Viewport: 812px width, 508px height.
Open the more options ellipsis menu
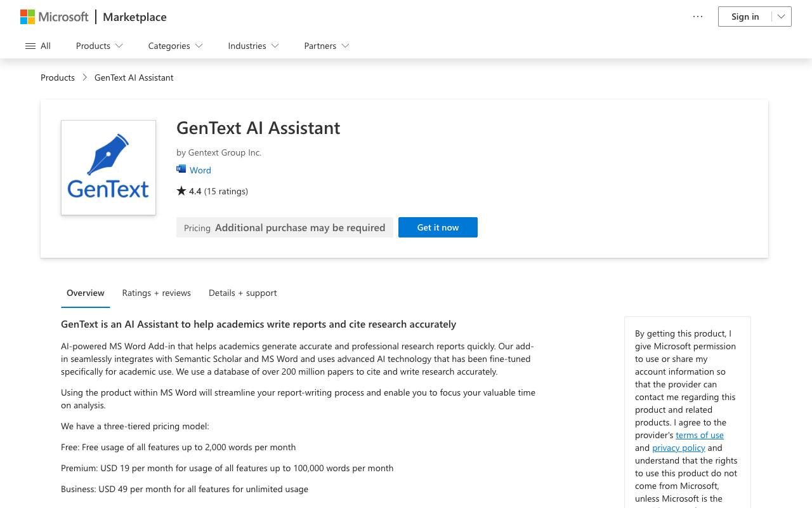coord(698,17)
